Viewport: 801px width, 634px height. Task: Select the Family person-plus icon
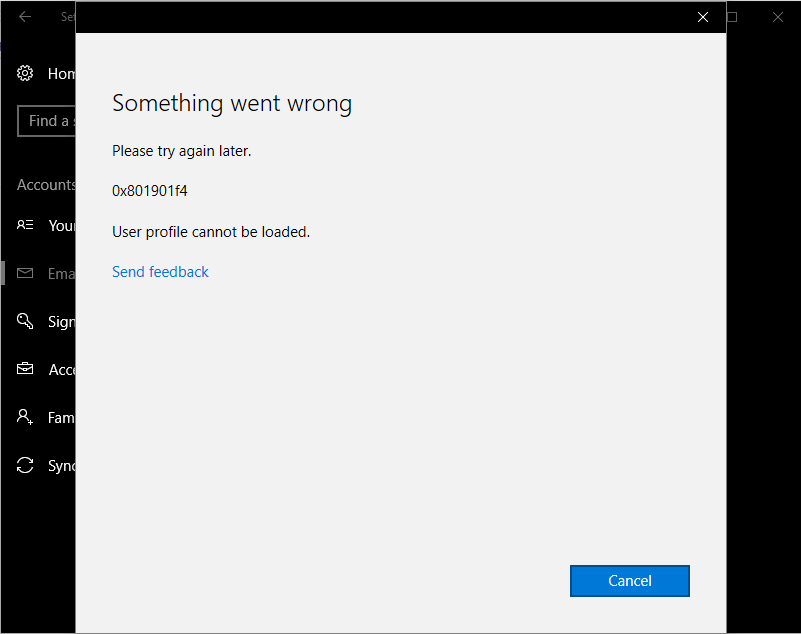(x=25, y=417)
